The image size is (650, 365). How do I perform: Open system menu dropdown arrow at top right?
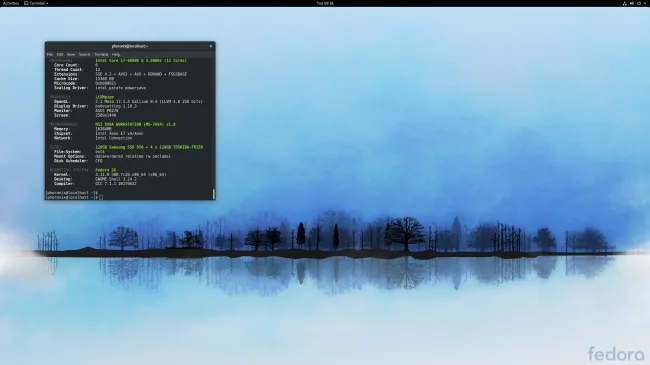tap(645, 3)
